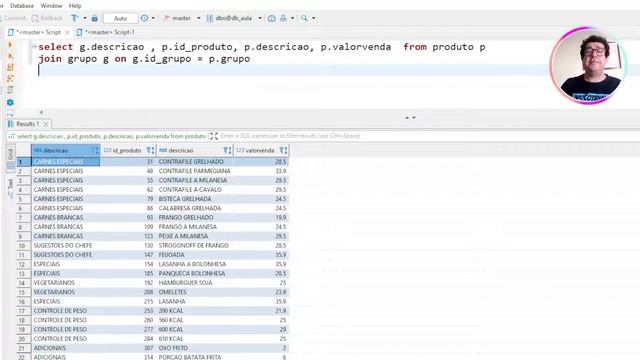Open the Window menu
Viewport: 640px width, 360px height.
pos(51,6)
